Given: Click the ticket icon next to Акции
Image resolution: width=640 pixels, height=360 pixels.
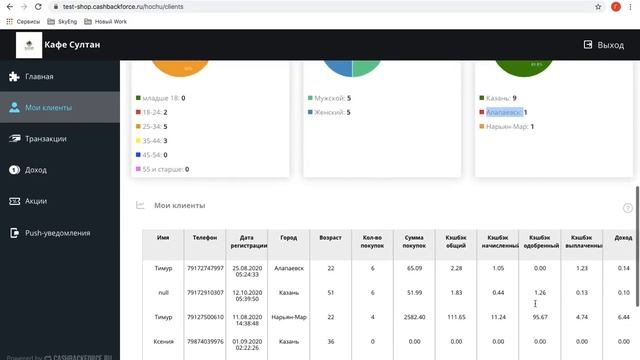Looking at the screenshot, I should pos(14,201).
